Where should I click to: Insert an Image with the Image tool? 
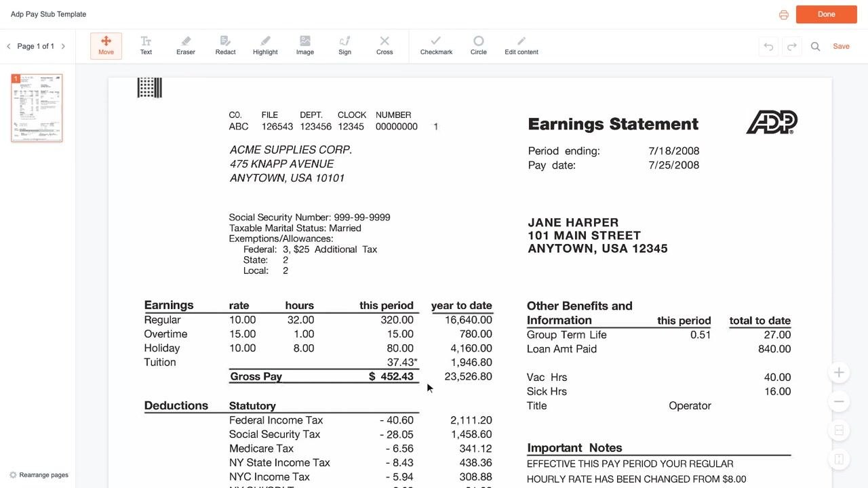305,45
